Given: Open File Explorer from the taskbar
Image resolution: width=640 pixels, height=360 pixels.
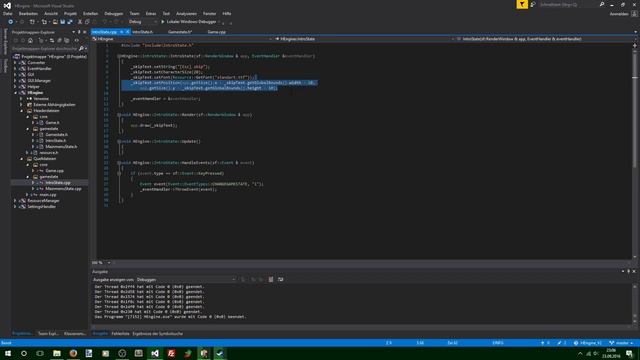Looking at the screenshot, I should coord(57,353).
